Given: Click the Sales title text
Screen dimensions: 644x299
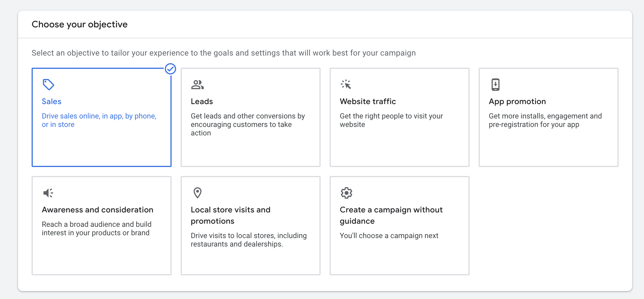Looking at the screenshot, I should (x=51, y=102).
